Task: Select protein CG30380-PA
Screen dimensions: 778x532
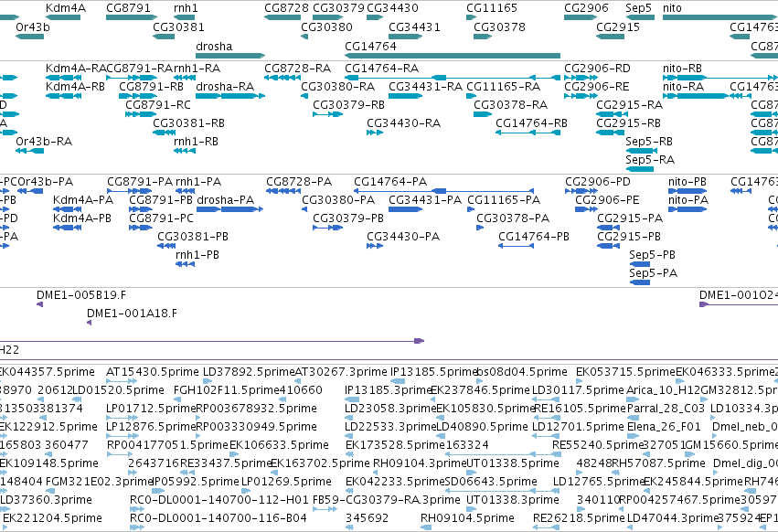Action: [x=304, y=209]
